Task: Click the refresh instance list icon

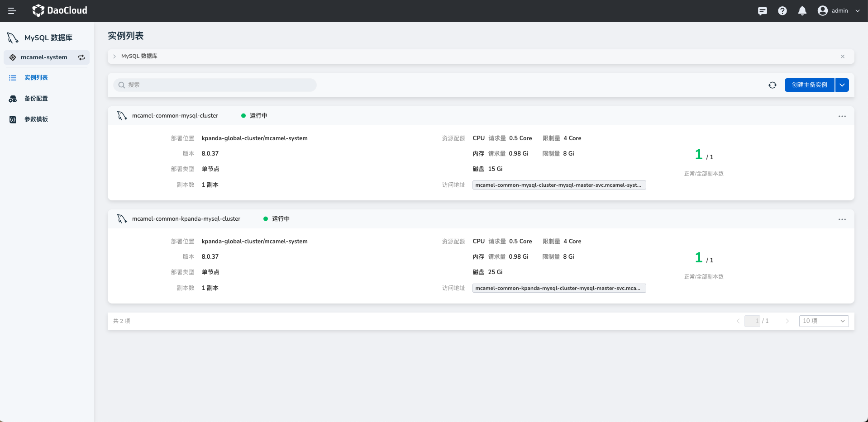Action: [773, 85]
